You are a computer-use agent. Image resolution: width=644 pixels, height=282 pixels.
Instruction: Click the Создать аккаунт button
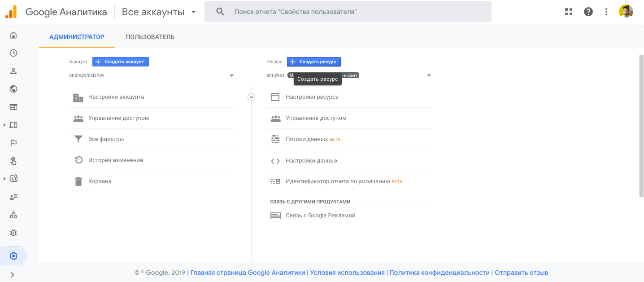[121, 62]
